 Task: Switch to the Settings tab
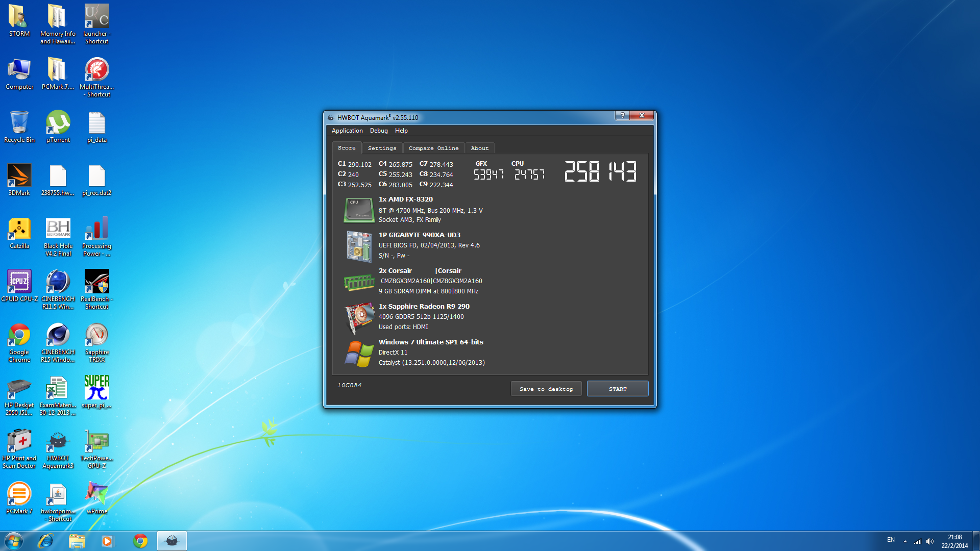point(382,148)
